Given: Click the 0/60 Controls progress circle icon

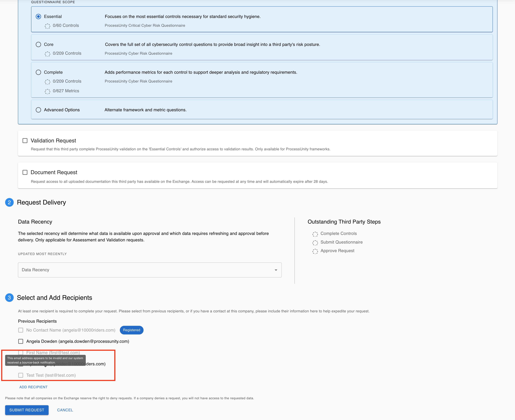Looking at the screenshot, I should point(48,26).
